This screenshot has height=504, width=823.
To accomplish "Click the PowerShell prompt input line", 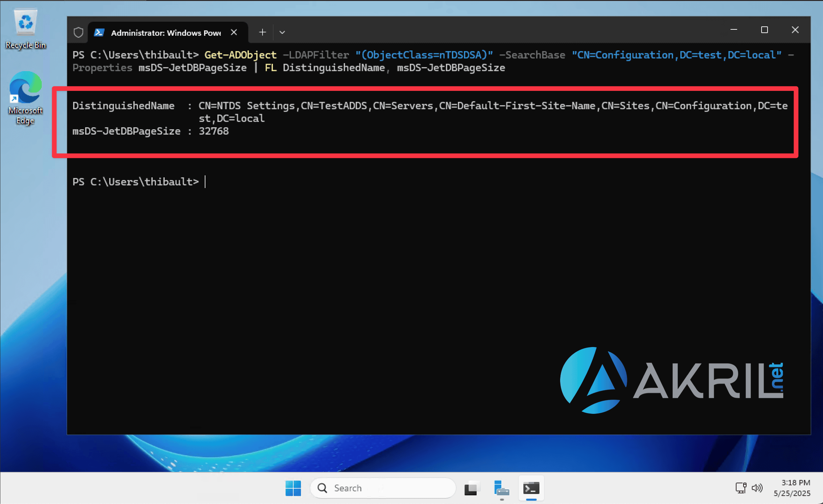I will click(438, 182).
